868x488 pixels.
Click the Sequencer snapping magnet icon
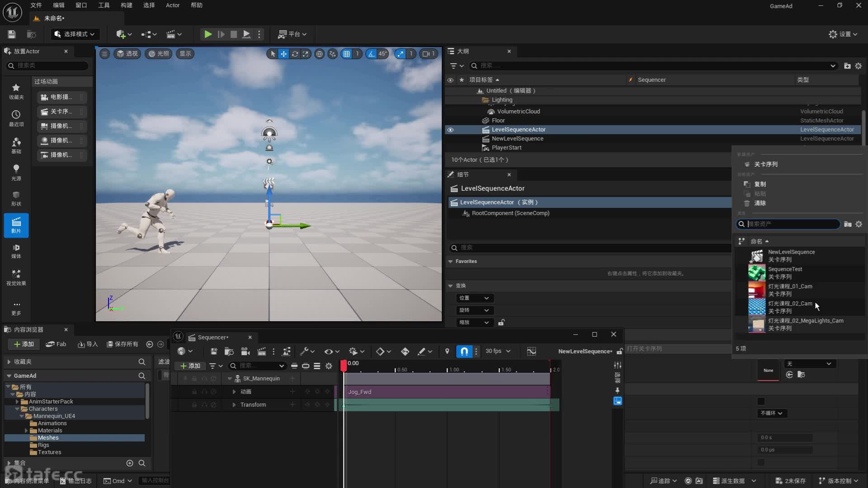tap(464, 352)
